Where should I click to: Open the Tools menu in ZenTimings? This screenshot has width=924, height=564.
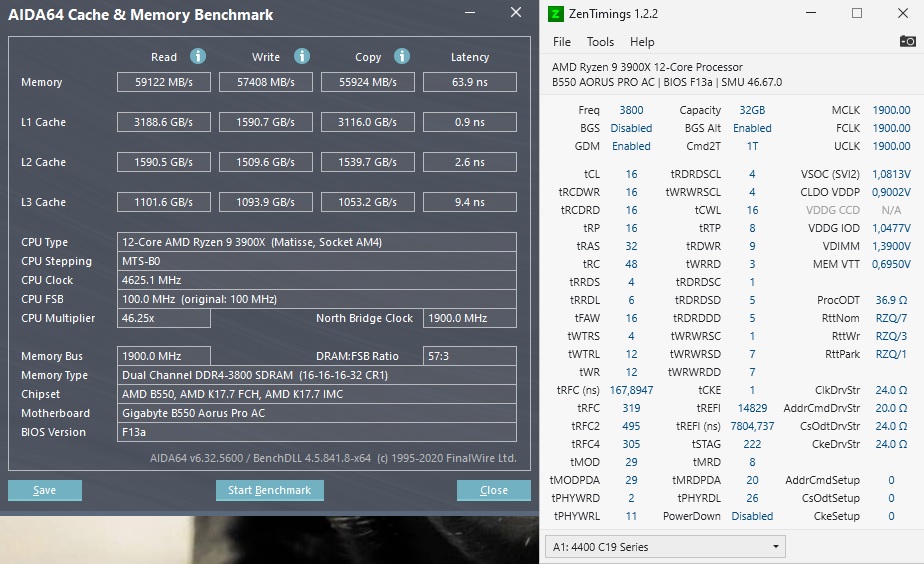tap(600, 42)
